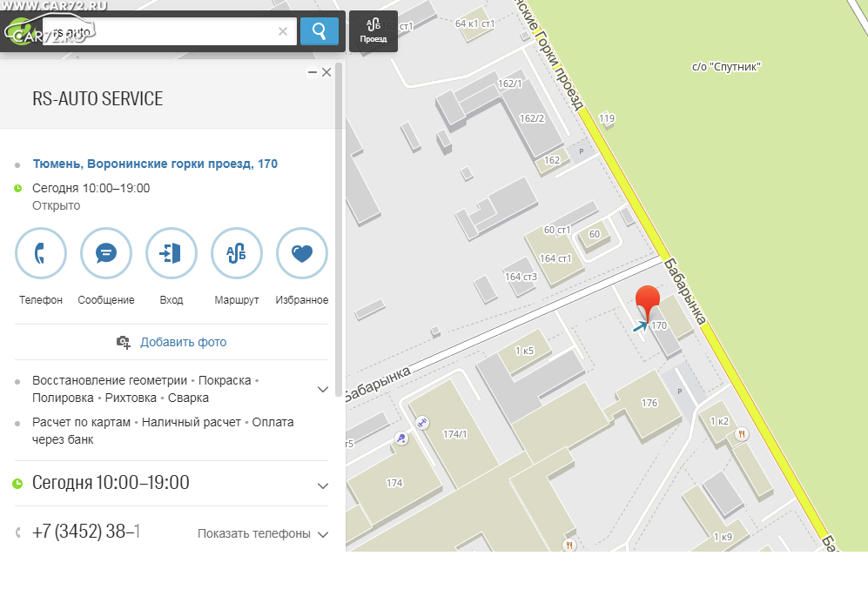Clear the search field with the X
The width and height of the screenshot is (868, 616).
[x=283, y=31]
